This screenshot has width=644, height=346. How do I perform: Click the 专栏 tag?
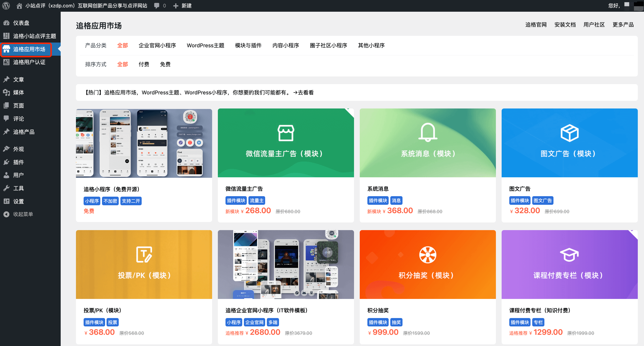tap(538, 322)
